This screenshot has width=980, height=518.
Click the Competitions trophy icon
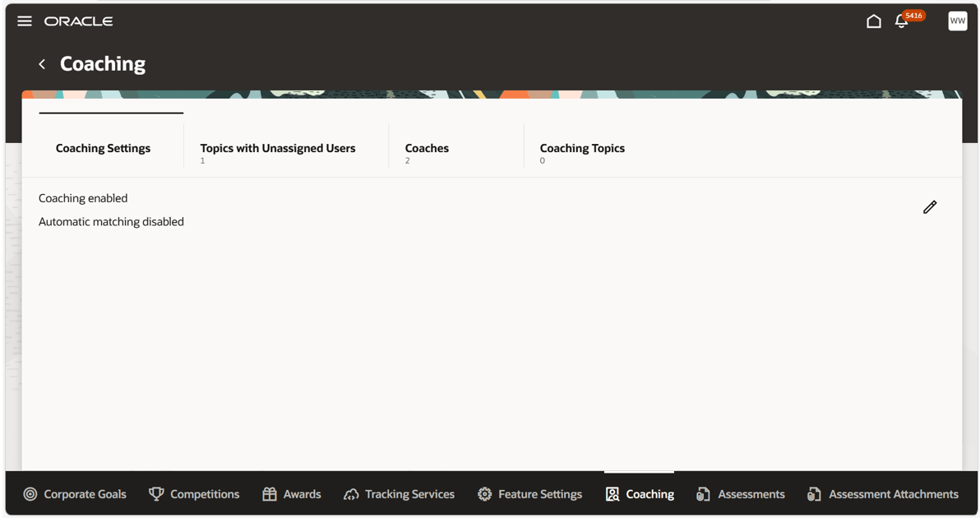tap(156, 494)
